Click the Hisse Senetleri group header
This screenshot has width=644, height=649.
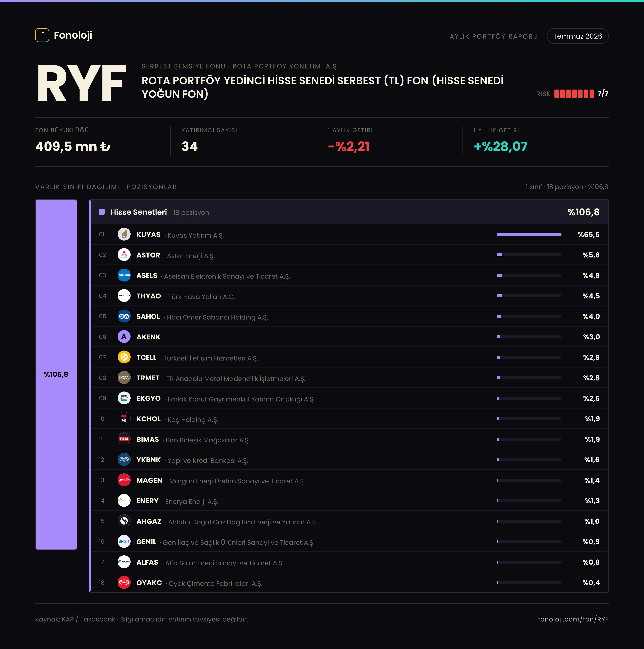350,212
